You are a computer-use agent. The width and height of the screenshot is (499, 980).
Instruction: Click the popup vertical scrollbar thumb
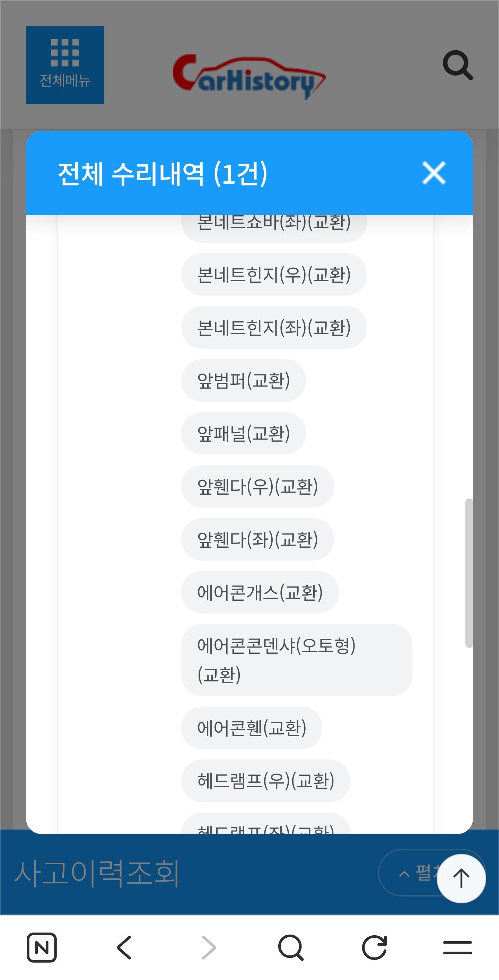469,573
